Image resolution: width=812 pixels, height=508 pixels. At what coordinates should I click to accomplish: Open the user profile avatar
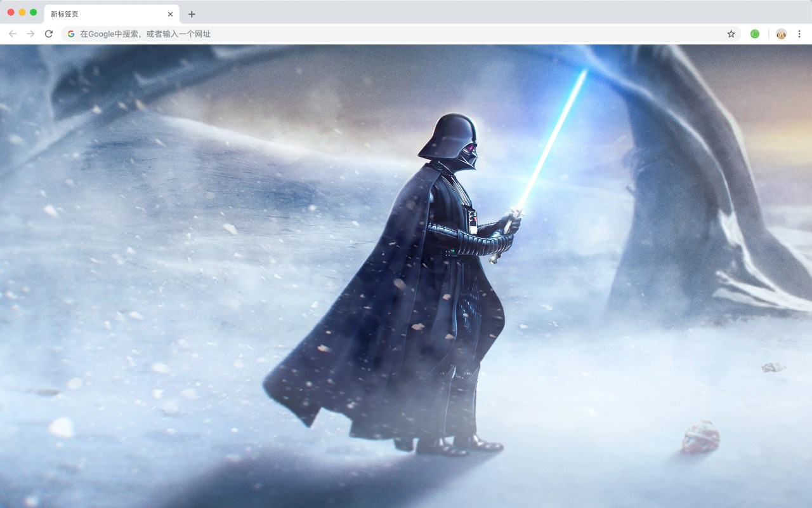[x=781, y=34]
